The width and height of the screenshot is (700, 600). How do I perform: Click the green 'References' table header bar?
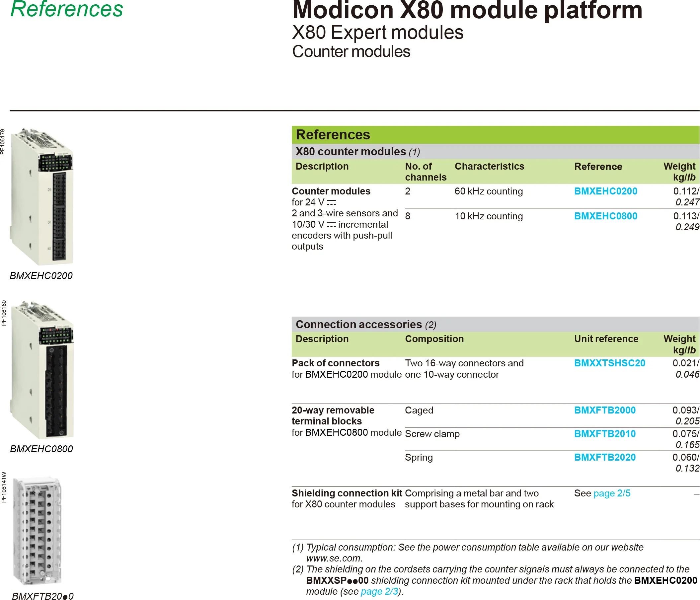point(495,135)
